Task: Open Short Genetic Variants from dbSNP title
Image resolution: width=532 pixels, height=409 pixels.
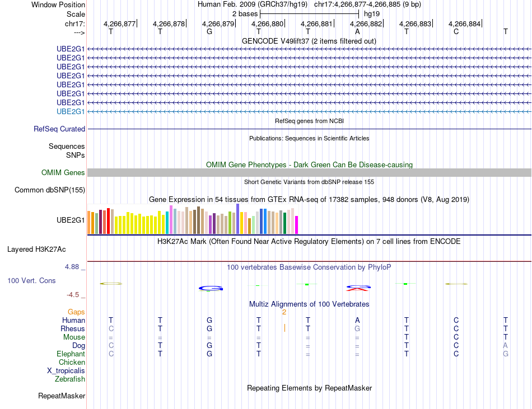Action: pyautogui.click(x=309, y=182)
